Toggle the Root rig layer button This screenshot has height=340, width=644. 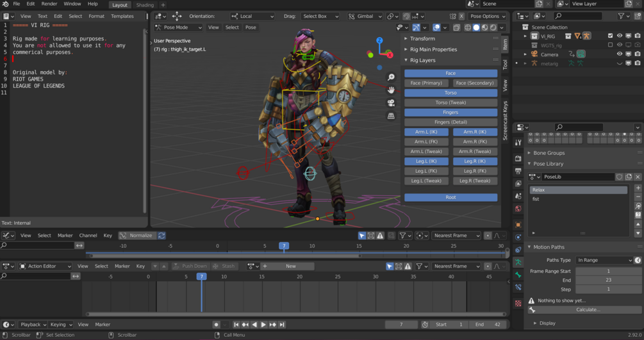point(450,197)
